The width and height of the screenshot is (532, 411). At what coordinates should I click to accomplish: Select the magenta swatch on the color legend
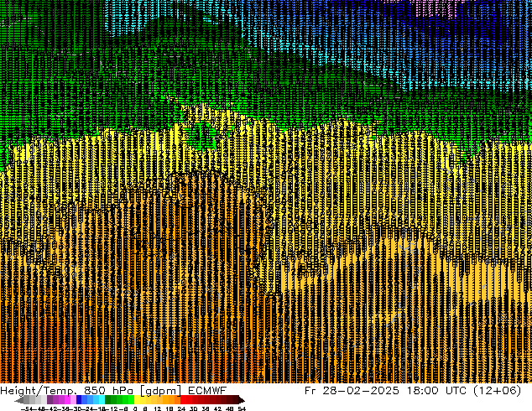[x=67, y=400]
